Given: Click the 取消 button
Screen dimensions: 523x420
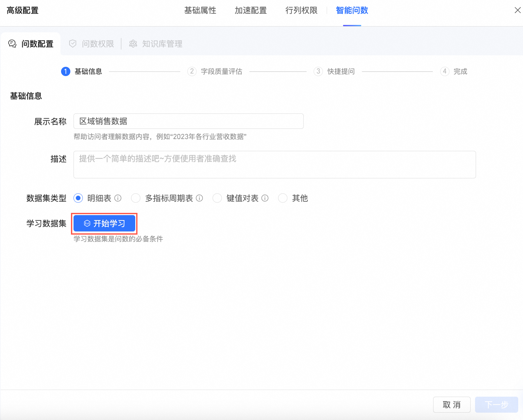Looking at the screenshot, I should [452, 405].
